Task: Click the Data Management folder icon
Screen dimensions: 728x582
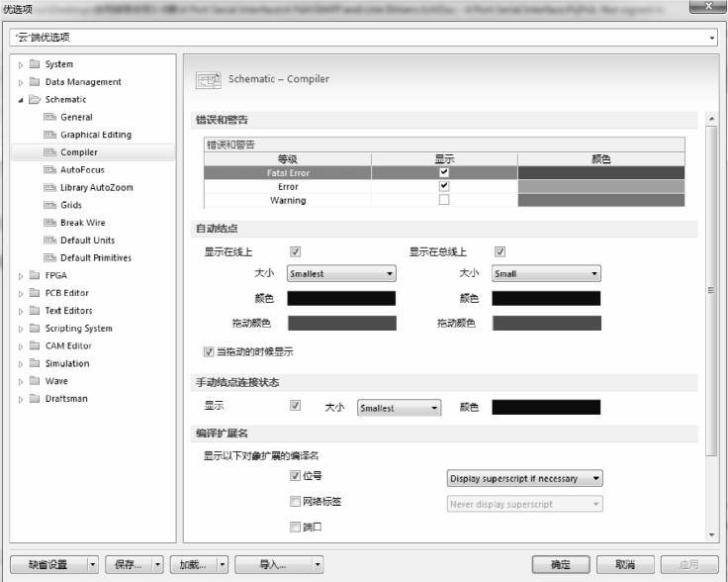Action: pyautogui.click(x=35, y=82)
